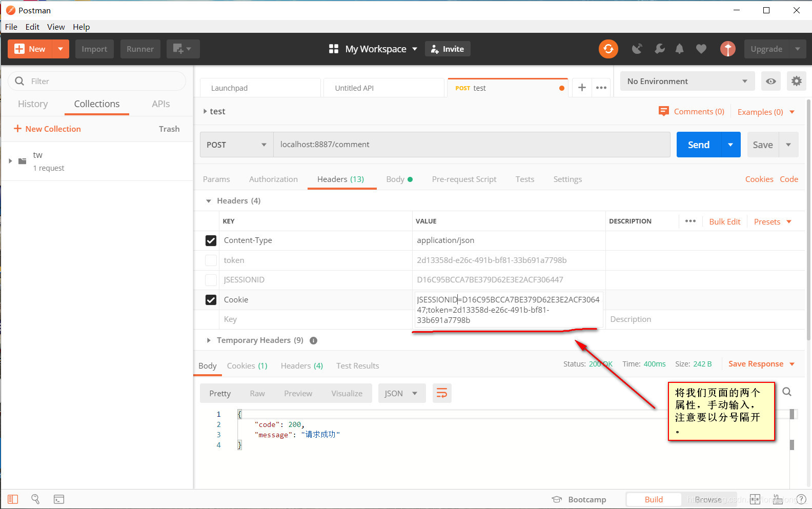The image size is (812, 509).
Task: Open the New button dropdown arrow
Action: 60,49
